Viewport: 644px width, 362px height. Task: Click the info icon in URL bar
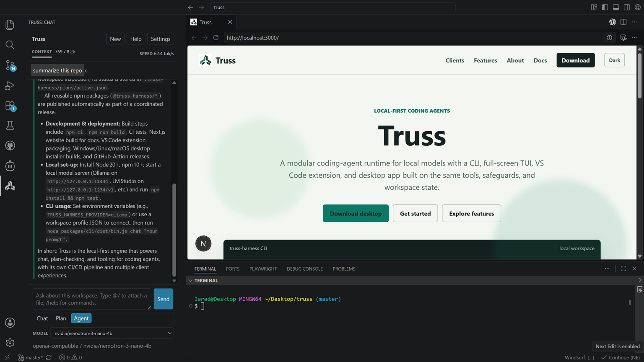(x=609, y=38)
